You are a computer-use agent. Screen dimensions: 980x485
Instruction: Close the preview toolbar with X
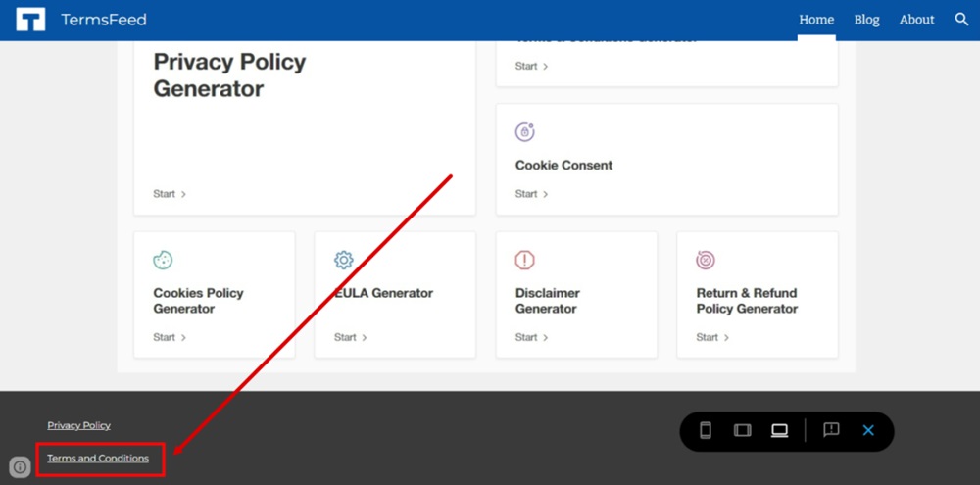click(x=868, y=431)
